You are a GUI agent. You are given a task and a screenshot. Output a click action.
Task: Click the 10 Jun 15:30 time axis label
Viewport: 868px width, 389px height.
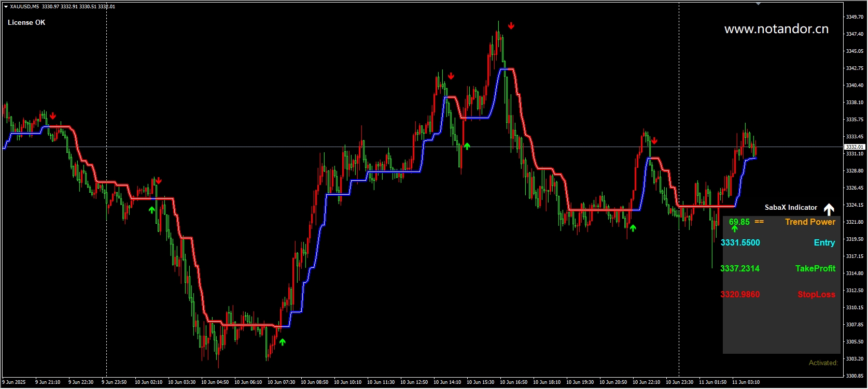pyautogui.click(x=480, y=382)
